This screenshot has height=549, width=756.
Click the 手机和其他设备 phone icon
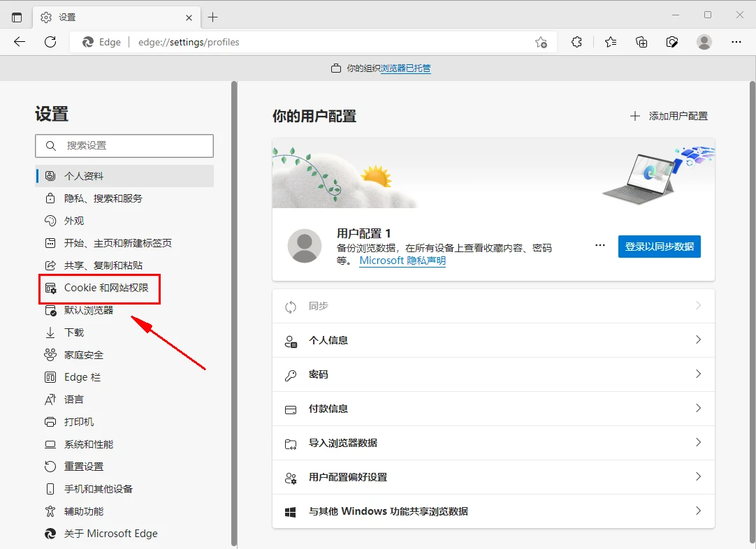click(x=50, y=489)
